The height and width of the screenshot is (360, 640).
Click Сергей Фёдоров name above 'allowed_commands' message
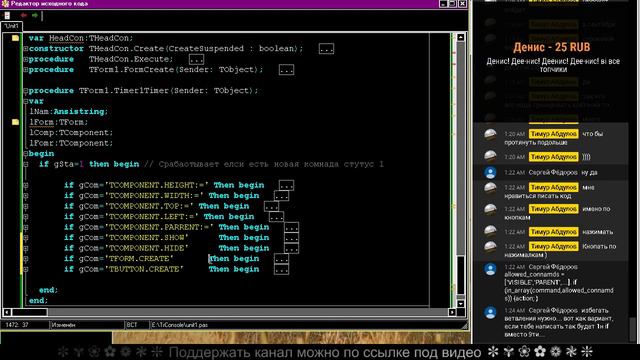click(553, 267)
